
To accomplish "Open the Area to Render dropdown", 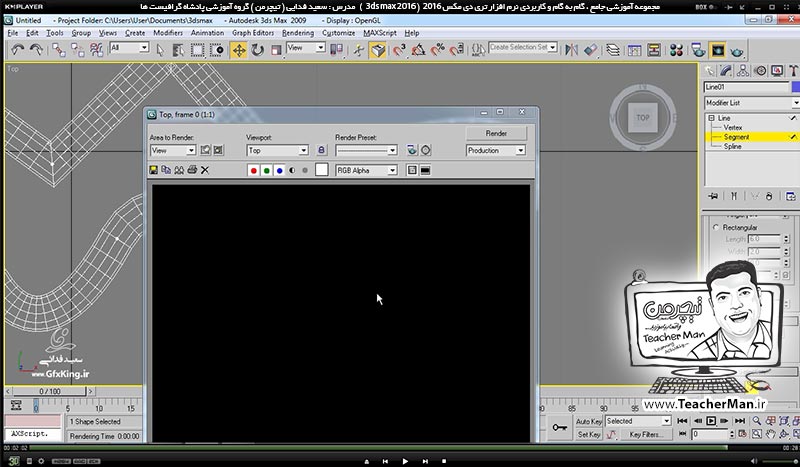I will pyautogui.click(x=173, y=151).
